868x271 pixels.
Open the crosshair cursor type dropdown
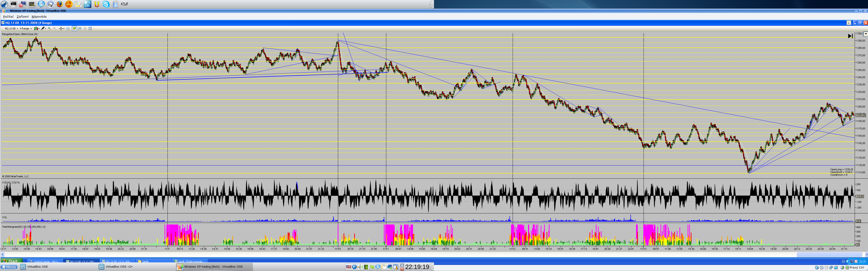click(62, 29)
